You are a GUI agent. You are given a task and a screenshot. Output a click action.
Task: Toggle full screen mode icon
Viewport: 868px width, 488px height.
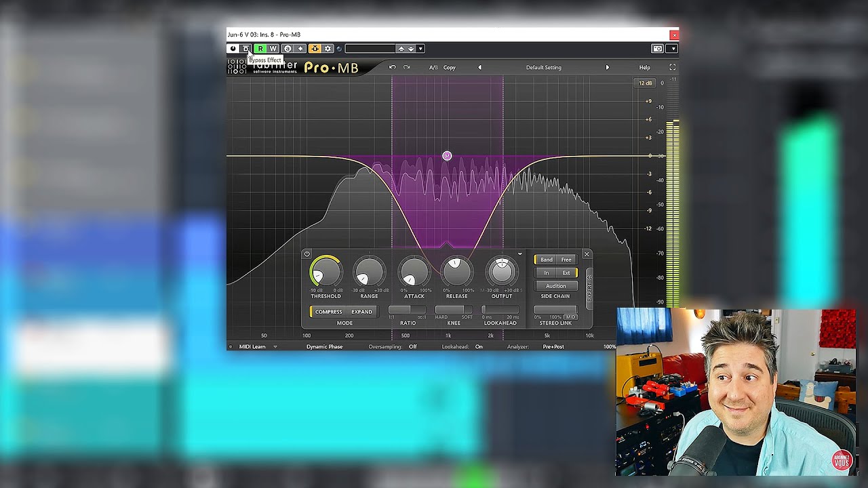click(x=673, y=68)
